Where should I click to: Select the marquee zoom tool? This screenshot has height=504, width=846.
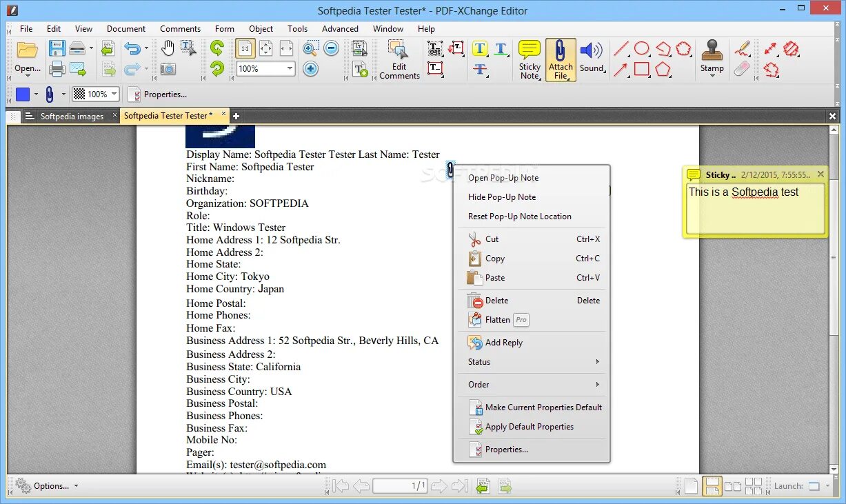click(310, 48)
